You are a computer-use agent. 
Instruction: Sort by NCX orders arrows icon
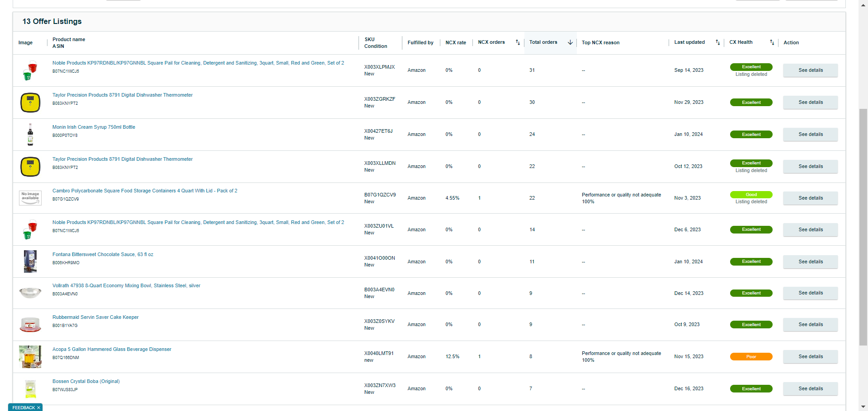(x=518, y=42)
